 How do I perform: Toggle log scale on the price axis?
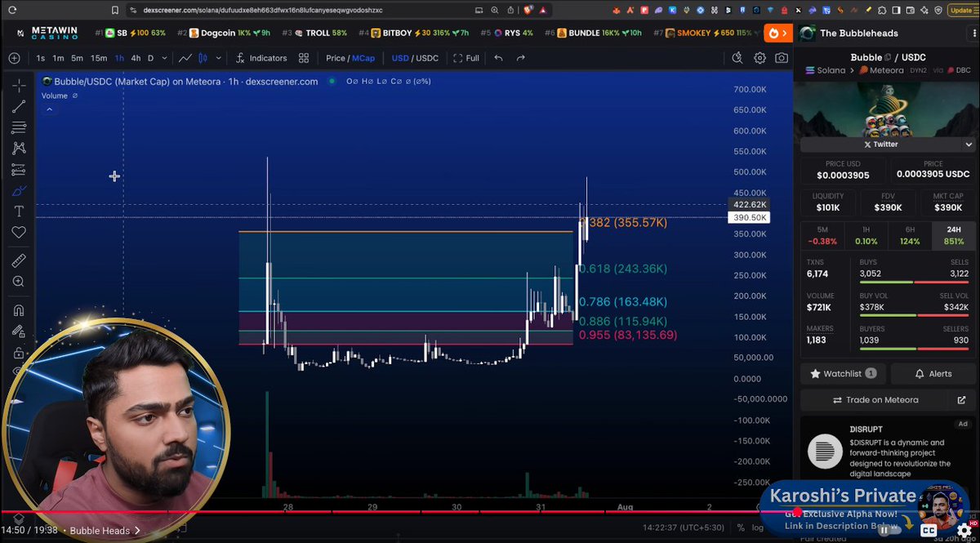tap(757, 527)
